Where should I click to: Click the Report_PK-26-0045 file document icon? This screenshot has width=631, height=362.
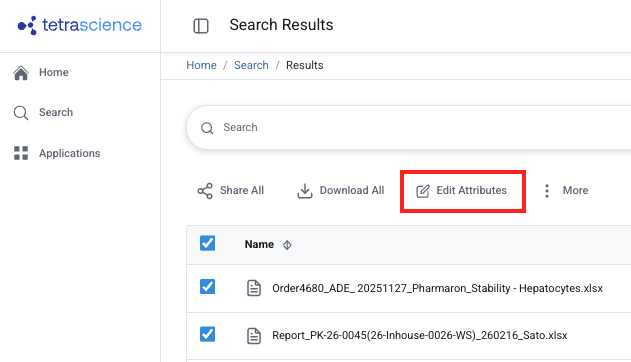coord(254,336)
